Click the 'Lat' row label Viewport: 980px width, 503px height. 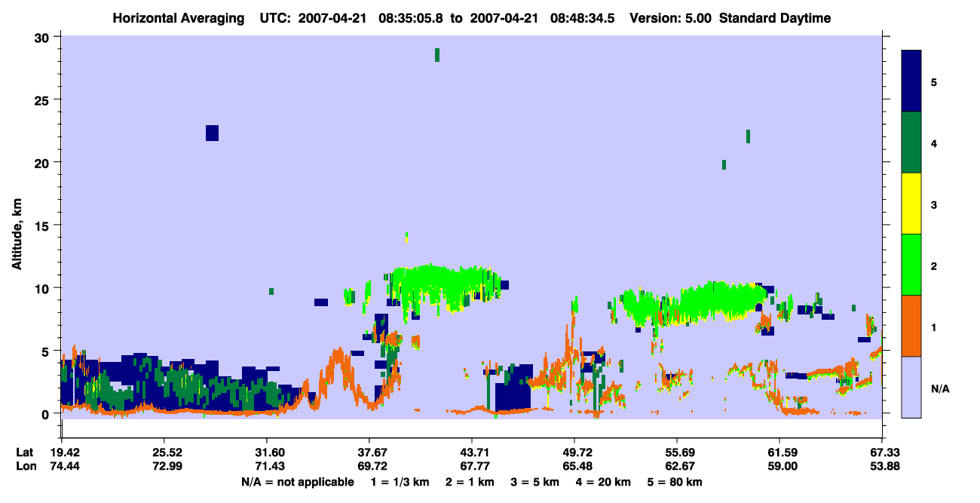[x=24, y=452]
